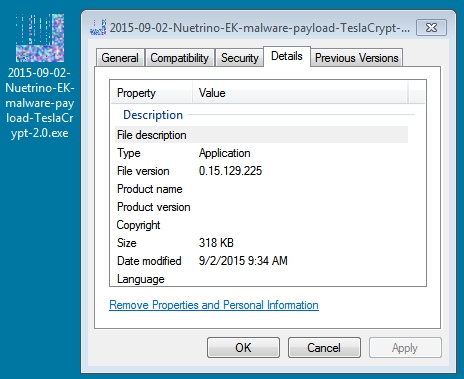The image size is (464, 379).
Task: Close the properties dialog with X button
Action: tap(431, 27)
